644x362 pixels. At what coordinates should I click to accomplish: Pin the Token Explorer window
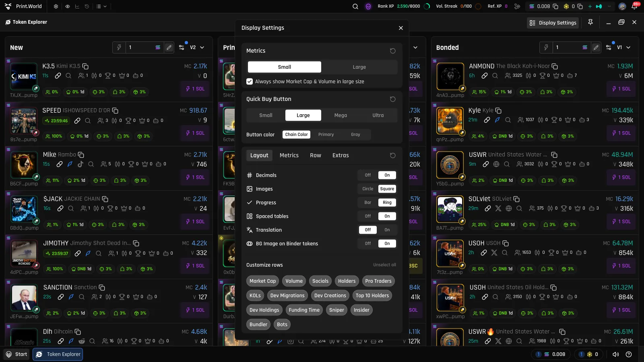(x=590, y=22)
